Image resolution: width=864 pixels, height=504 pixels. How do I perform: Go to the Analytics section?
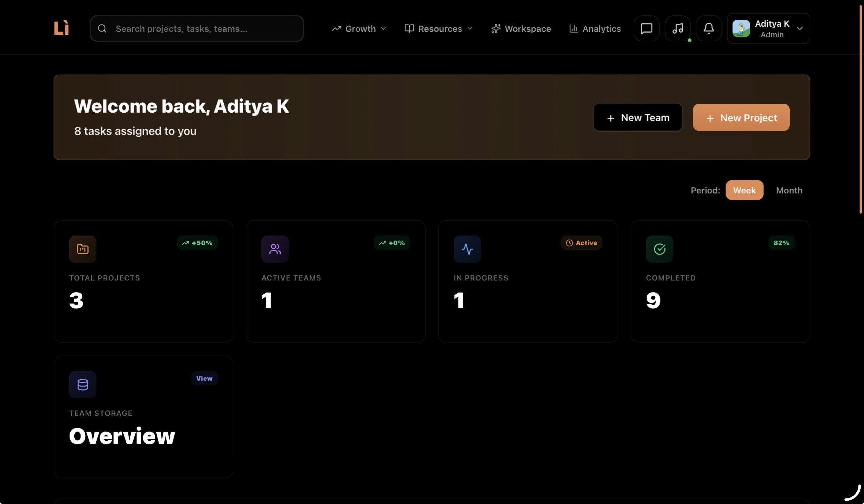(x=595, y=29)
